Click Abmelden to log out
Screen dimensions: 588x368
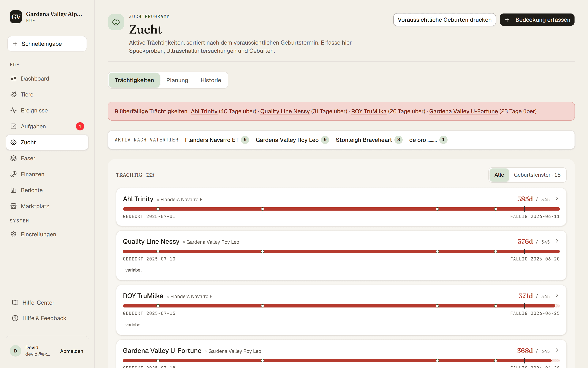[x=72, y=351]
